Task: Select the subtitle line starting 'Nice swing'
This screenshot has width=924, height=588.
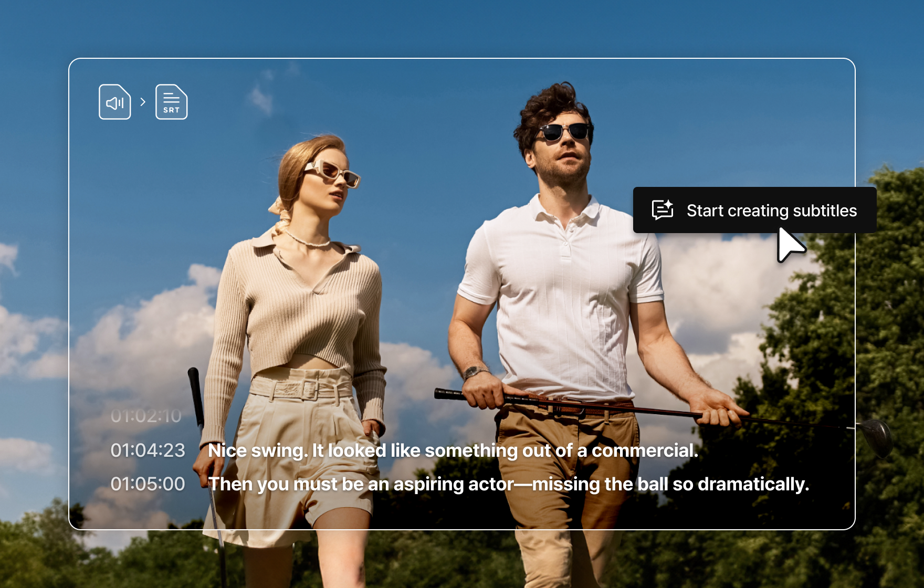Action: [453, 450]
